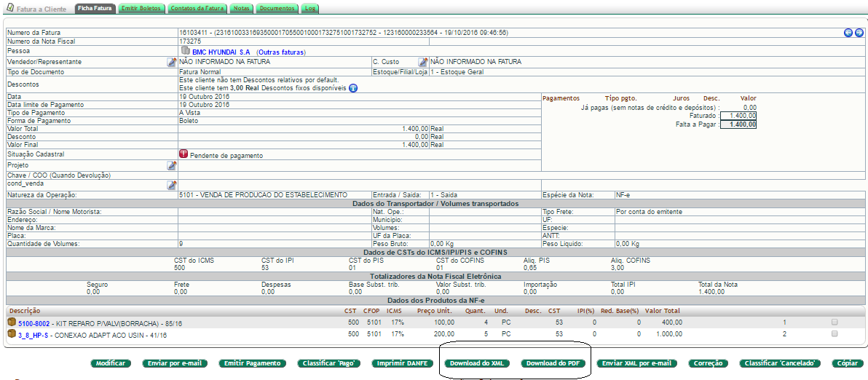Click the 'Total da Nota' label
Screen dimensions: 868x380
point(718,285)
